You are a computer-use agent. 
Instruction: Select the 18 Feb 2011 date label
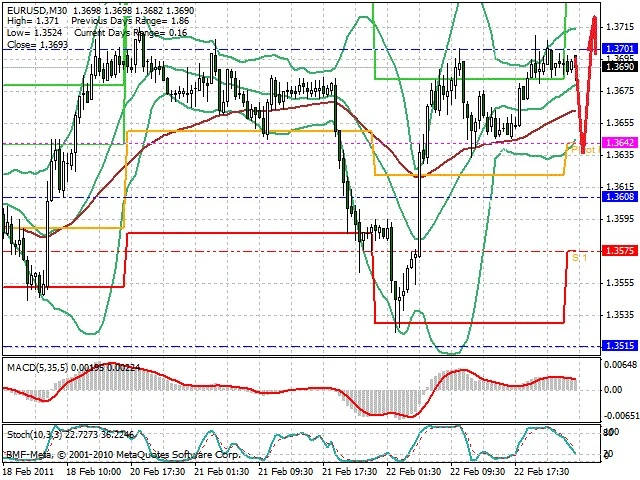(x=30, y=469)
